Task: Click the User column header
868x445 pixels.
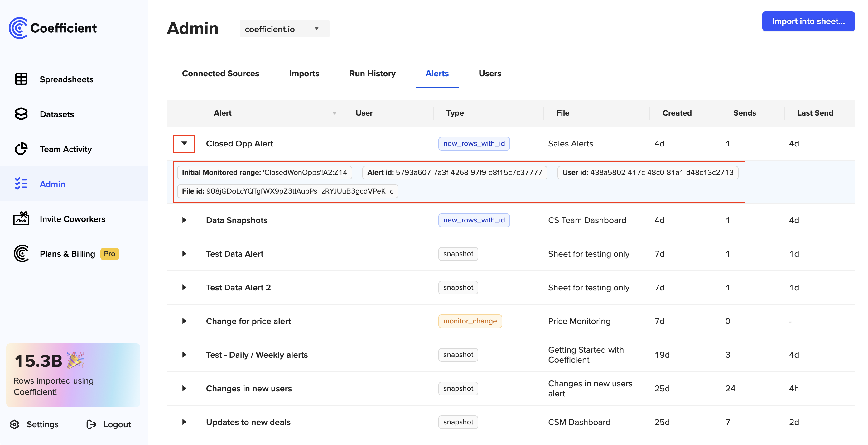Action: (364, 113)
